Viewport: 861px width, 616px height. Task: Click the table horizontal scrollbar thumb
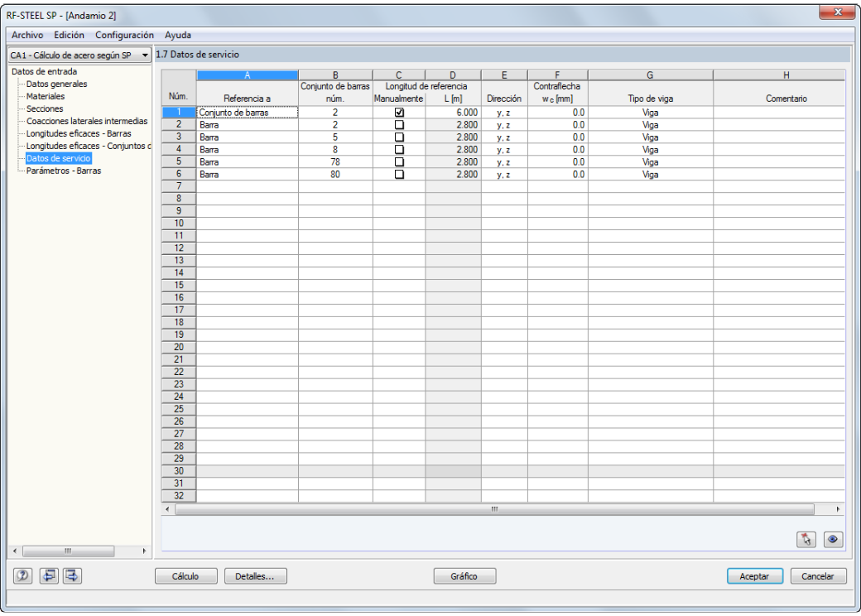[x=494, y=509]
